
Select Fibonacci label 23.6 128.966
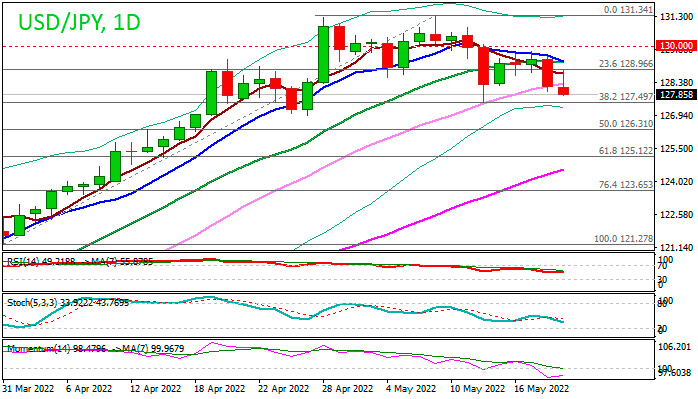pyautogui.click(x=626, y=64)
